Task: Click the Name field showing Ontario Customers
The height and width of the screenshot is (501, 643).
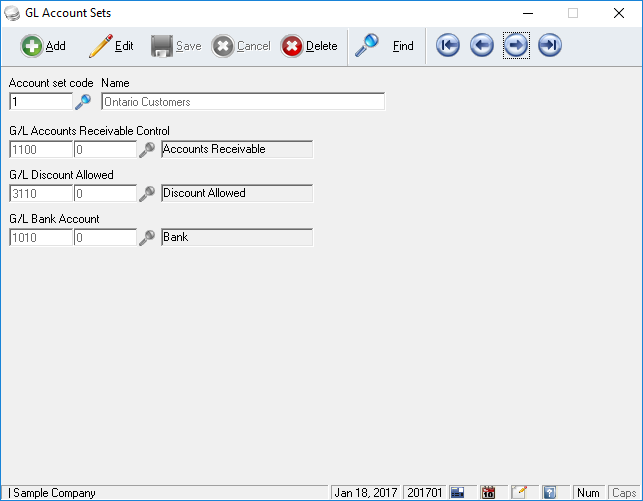Action: click(243, 101)
